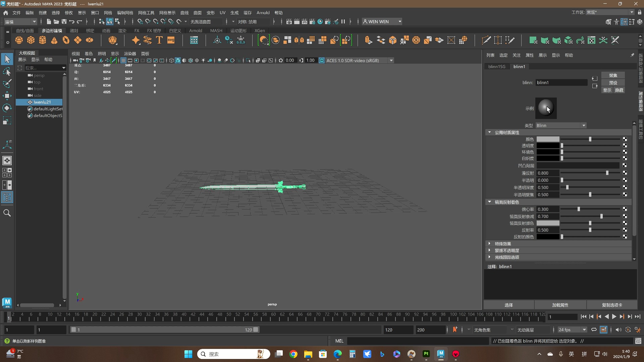The image size is (644, 362).
Task: Activate the Rotate tool in the toolbox
Action: pos(7,108)
